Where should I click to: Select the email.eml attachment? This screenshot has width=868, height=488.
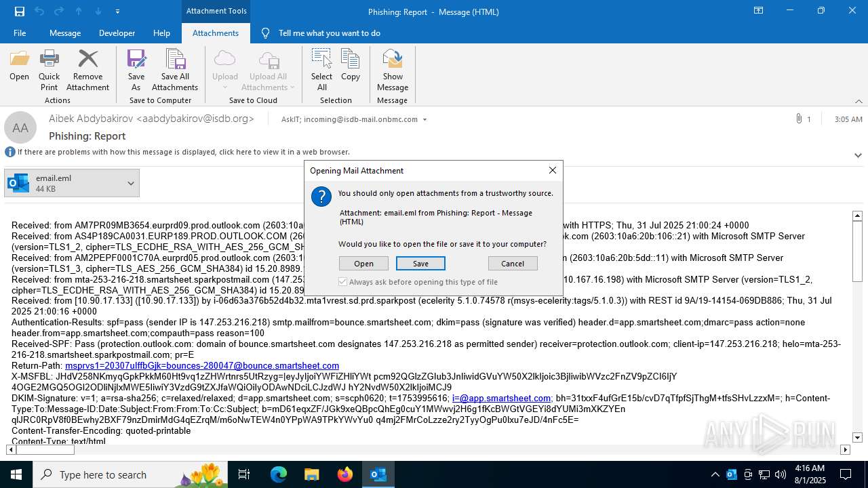(64, 183)
